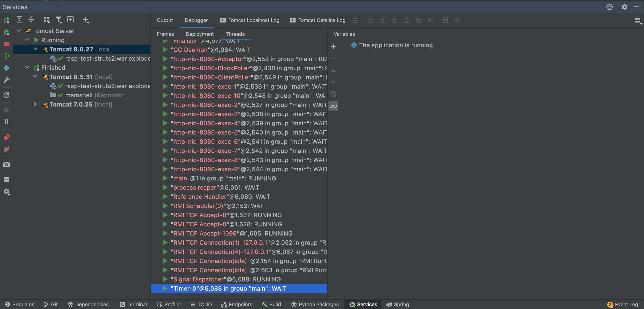Screen dimensions: 644x309
Task: Collapse the Tomcat 8.5.31 node
Action: point(35,77)
